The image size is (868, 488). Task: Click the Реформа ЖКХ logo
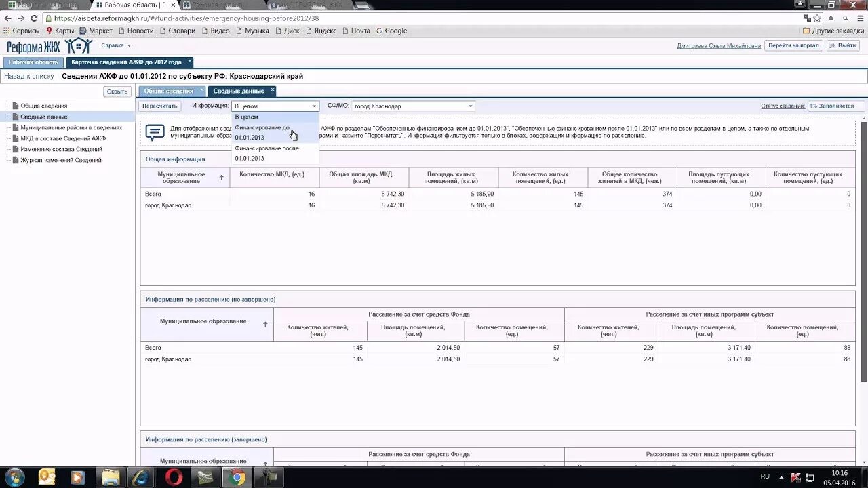coord(50,46)
